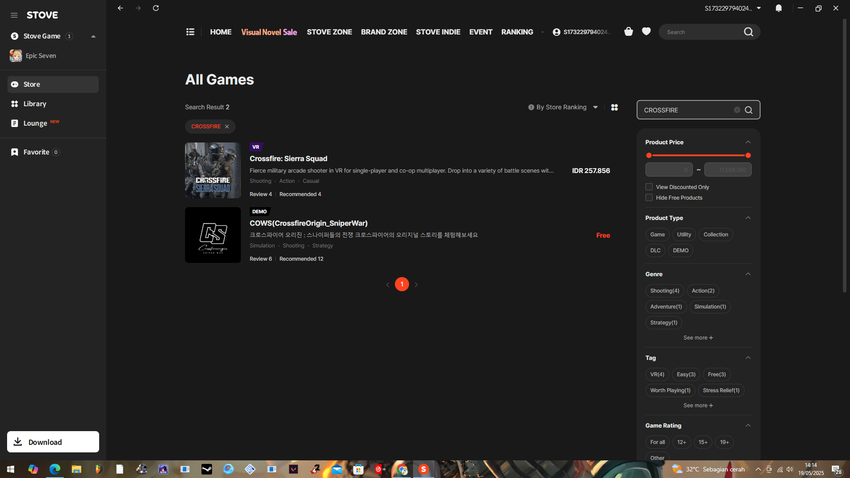The image size is (850, 478).
Task: Select page 1 pagination button
Action: tap(402, 284)
